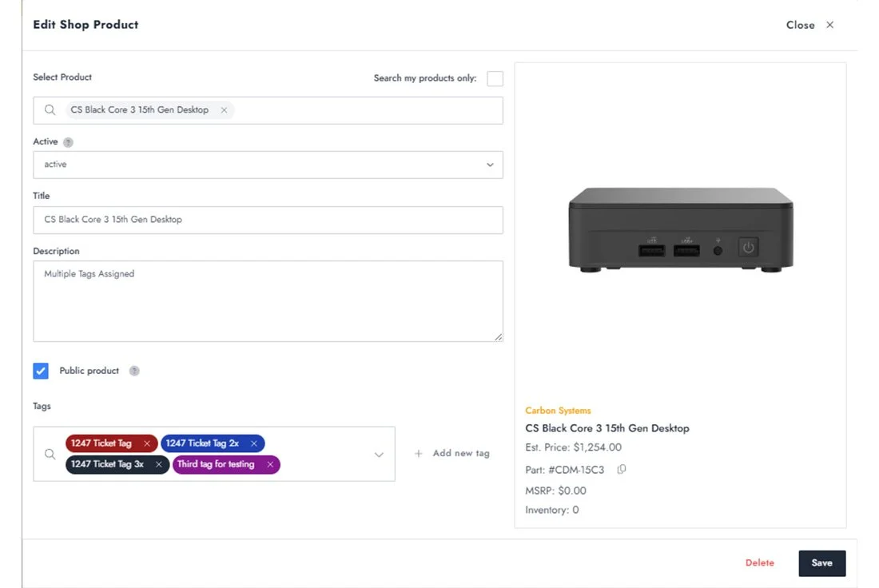The width and height of the screenshot is (879, 588).
Task: Click the Part: #CDM-15C3 text
Action: [x=564, y=470]
